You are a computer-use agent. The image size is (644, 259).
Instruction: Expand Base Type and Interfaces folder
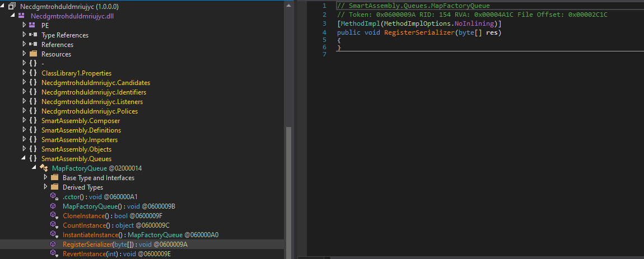[x=45, y=178]
